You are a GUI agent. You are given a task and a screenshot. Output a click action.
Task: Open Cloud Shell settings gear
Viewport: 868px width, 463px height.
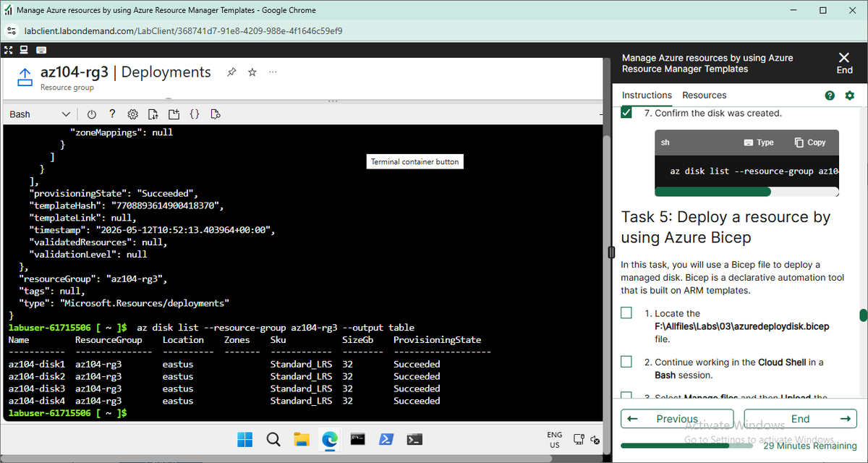pos(133,114)
